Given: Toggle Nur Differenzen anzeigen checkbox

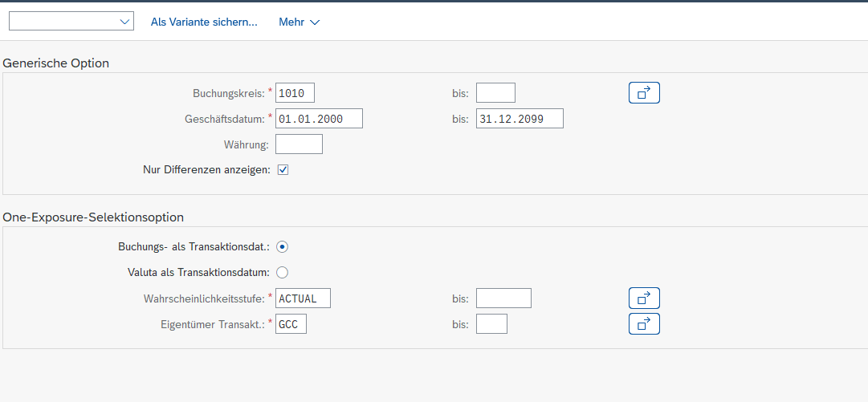Looking at the screenshot, I should point(283,170).
